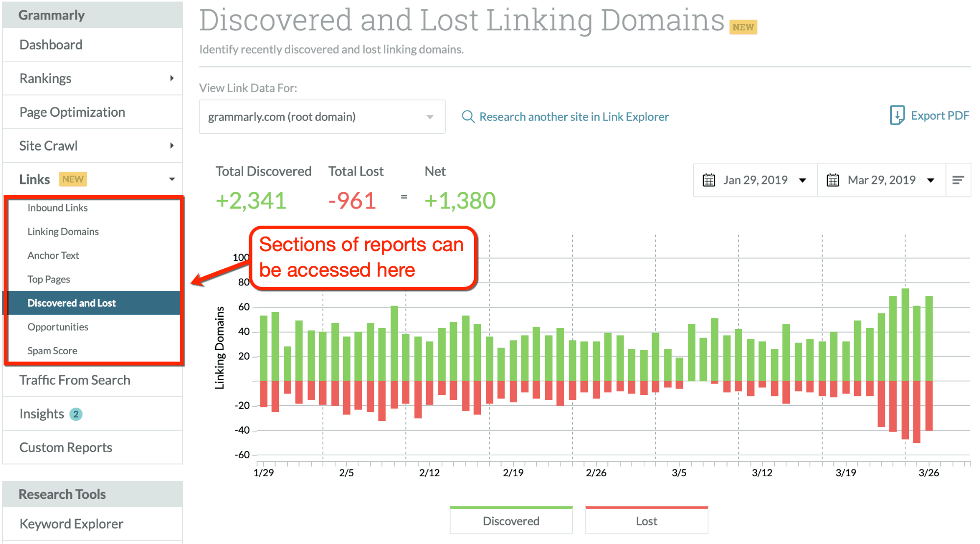This screenshot has height=544, width=980.
Task: Select Anchor Text in the Links submenu
Action: [x=53, y=255]
